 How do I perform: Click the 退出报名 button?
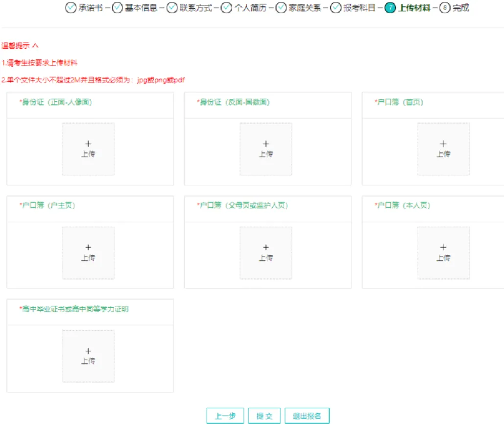pos(307,416)
